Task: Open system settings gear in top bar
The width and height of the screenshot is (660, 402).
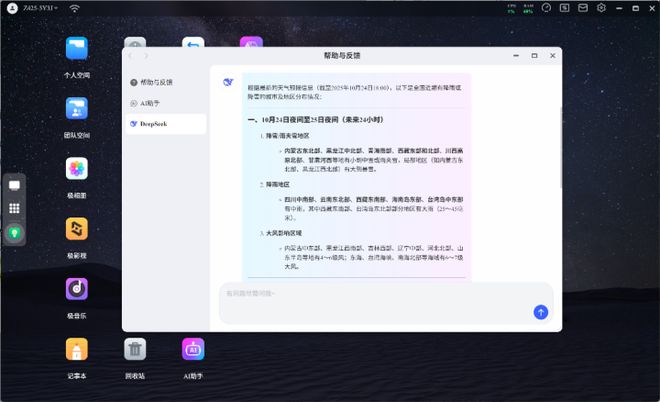Action: (x=602, y=9)
